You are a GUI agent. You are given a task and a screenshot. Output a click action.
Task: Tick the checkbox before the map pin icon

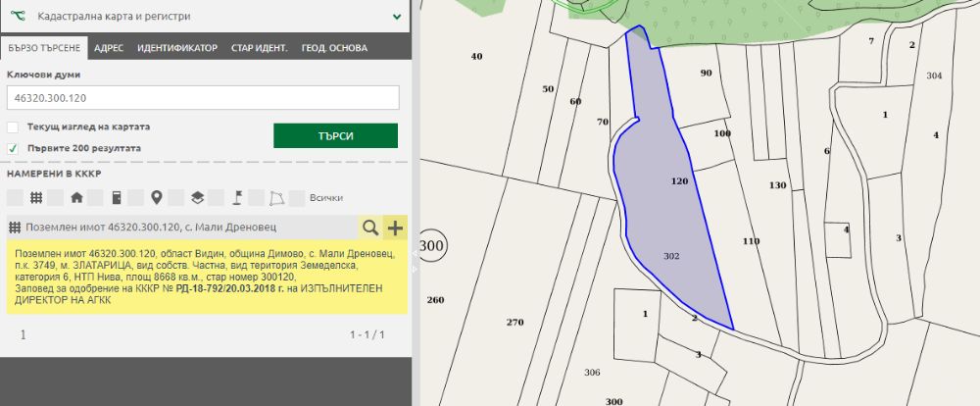(135, 198)
